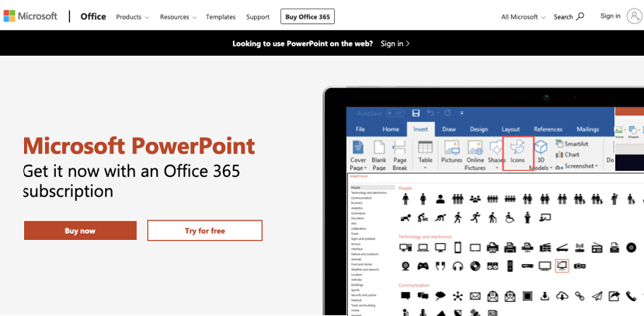
Task: Select the closed envelope icon
Action: 475,296
